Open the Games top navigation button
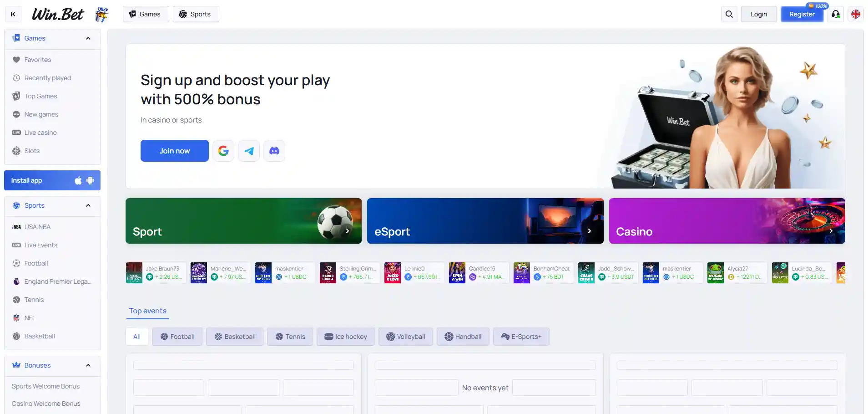The image size is (868, 414). [x=146, y=14]
